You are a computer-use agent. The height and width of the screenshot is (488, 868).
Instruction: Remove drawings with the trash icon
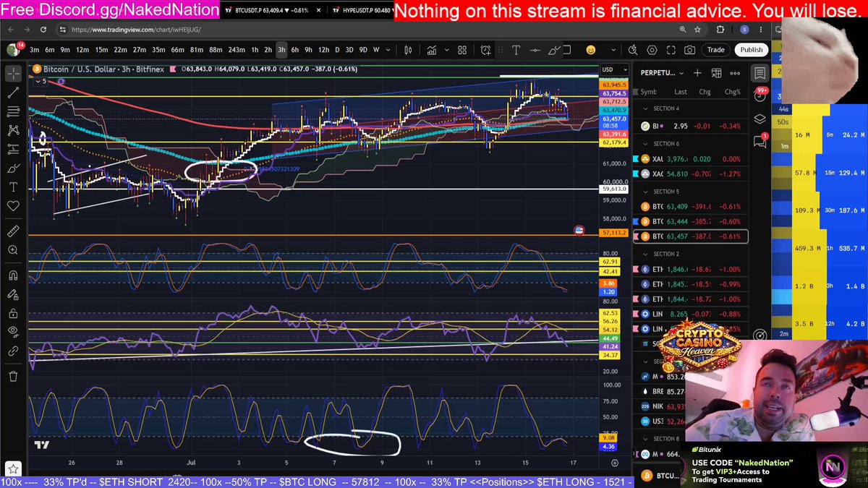click(x=13, y=376)
